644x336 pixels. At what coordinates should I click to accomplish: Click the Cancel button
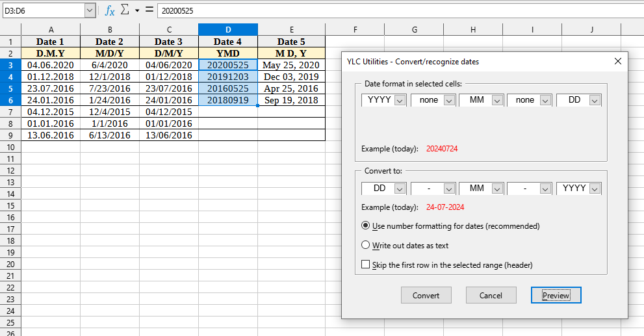click(x=491, y=295)
